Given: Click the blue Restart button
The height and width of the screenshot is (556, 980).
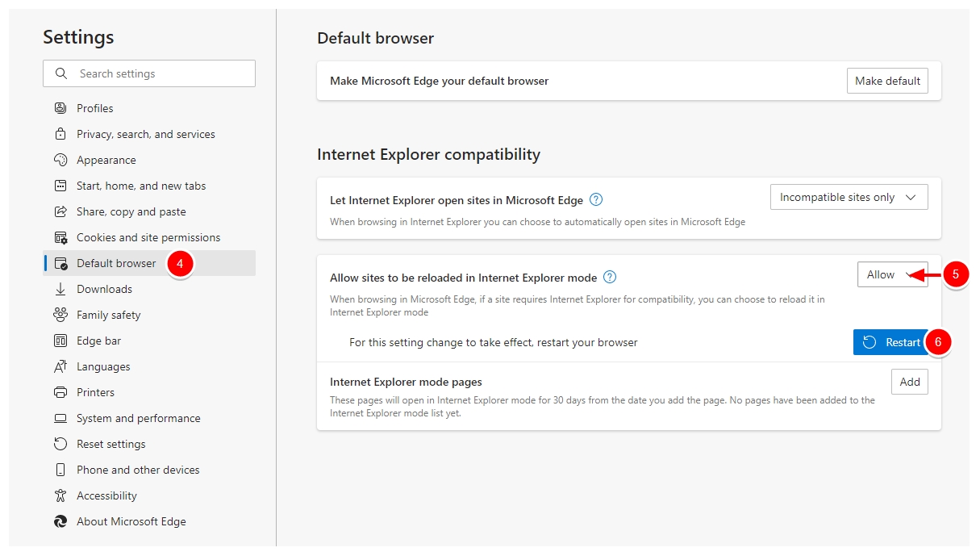Looking at the screenshot, I should [x=890, y=342].
